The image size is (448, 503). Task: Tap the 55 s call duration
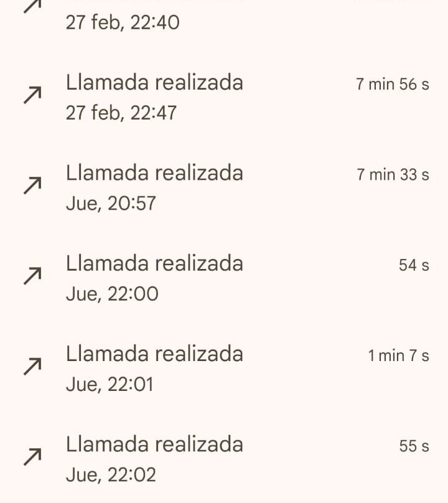(x=414, y=446)
